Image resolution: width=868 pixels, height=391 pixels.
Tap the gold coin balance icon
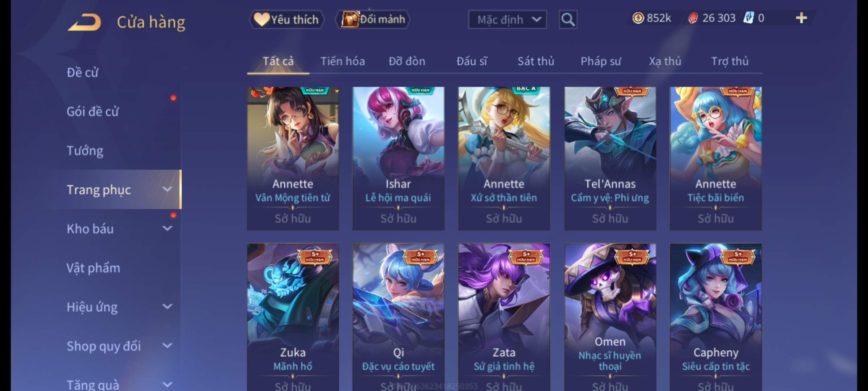638,18
